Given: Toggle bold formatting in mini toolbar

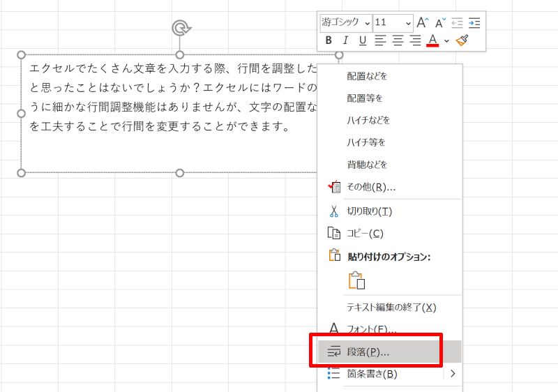Looking at the screenshot, I should (x=329, y=40).
